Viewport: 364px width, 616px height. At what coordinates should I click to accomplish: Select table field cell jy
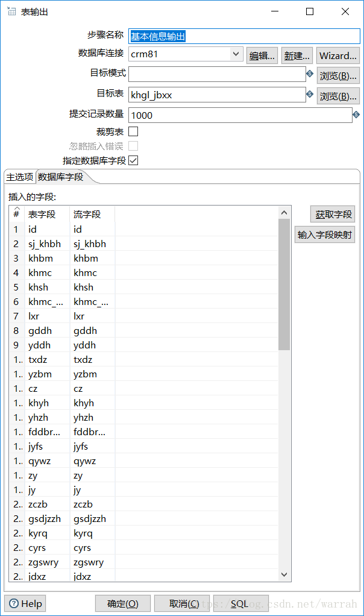coord(47,490)
